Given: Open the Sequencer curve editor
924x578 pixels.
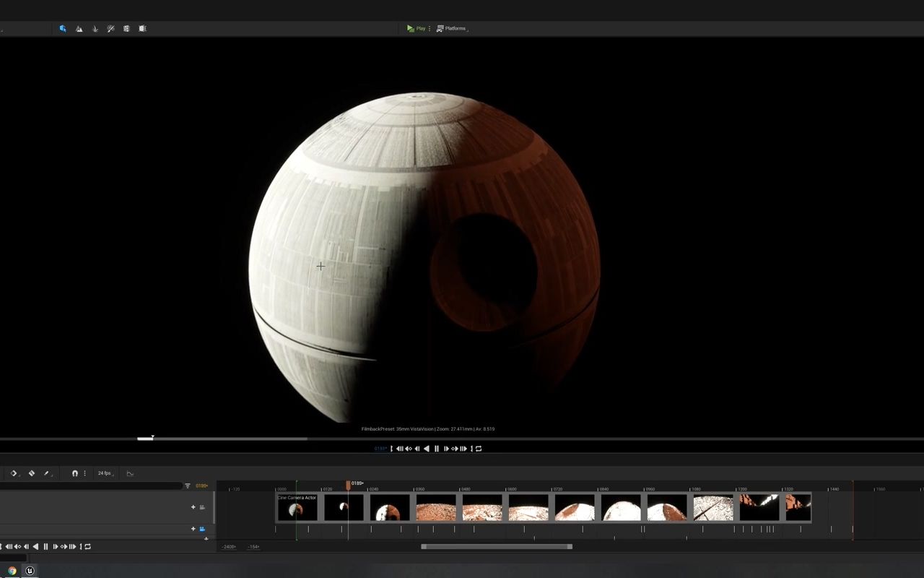Looking at the screenshot, I should 130,473.
